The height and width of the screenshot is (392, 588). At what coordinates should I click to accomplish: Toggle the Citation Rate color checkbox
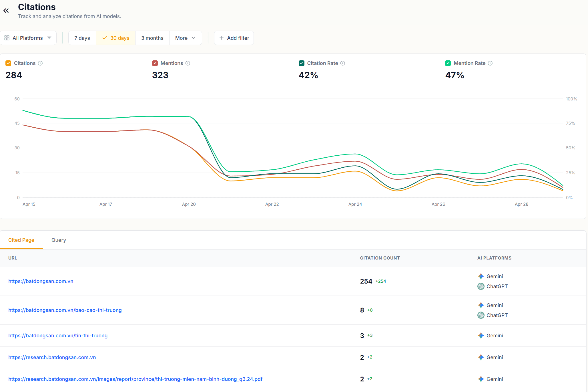[x=302, y=63]
